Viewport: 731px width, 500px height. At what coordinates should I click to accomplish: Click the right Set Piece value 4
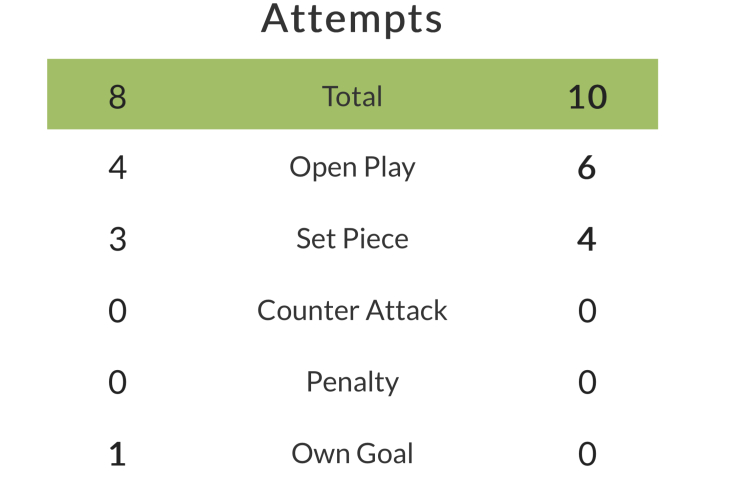tap(587, 240)
